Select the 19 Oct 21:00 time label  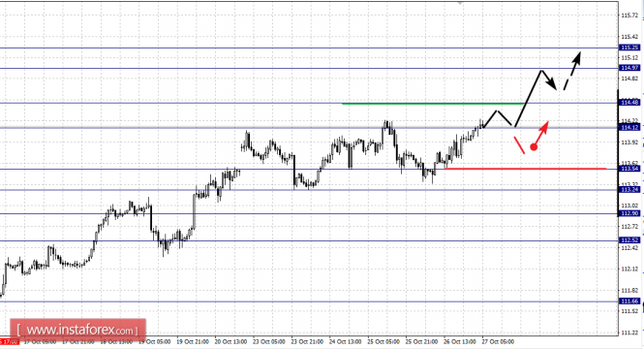[x=193, y=341]
